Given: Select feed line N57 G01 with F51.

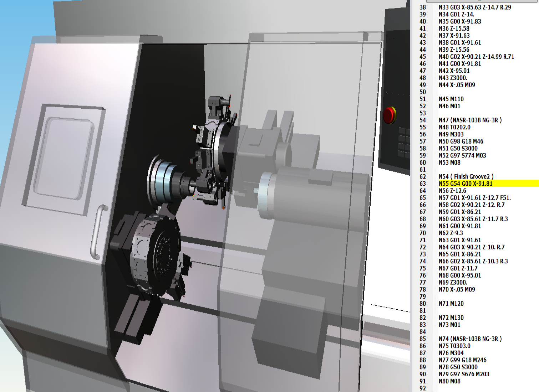Looking at the screenshot, I should 474,198.
